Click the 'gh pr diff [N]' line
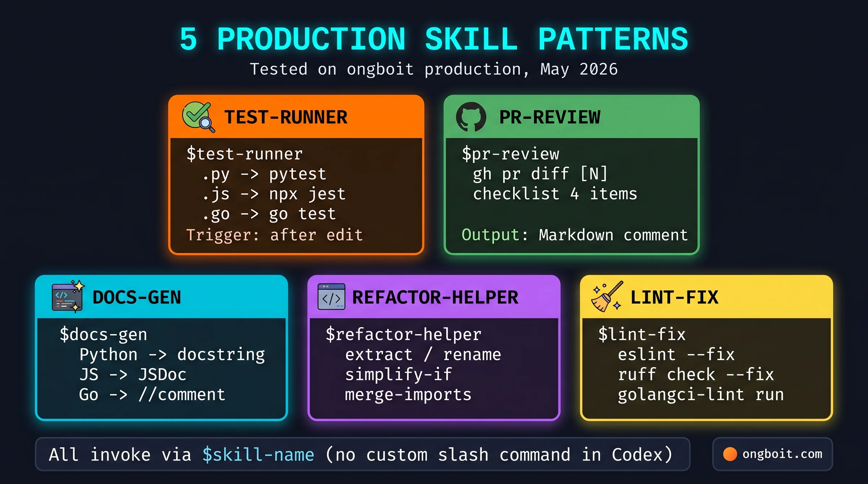The height and width of the screenshot is (484, 868). (540, 174)
